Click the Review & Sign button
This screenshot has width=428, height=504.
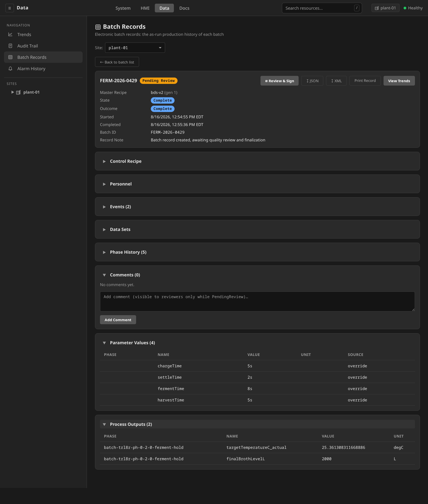[279, 81]
